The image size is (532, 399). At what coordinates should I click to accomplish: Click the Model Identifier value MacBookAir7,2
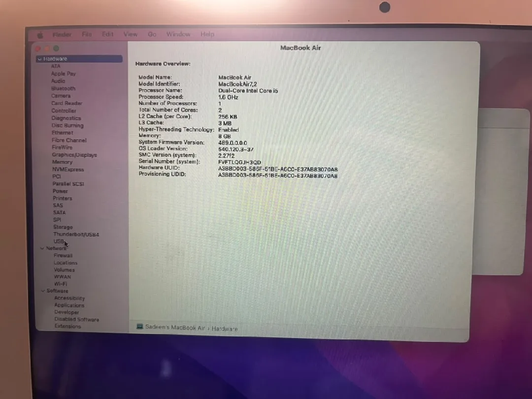237,84
